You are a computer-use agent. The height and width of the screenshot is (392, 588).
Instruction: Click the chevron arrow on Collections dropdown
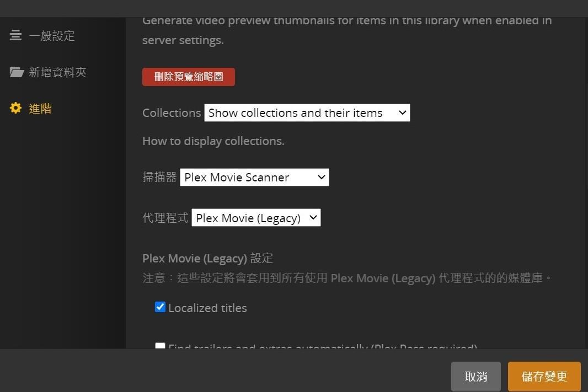tap(402, 113)
